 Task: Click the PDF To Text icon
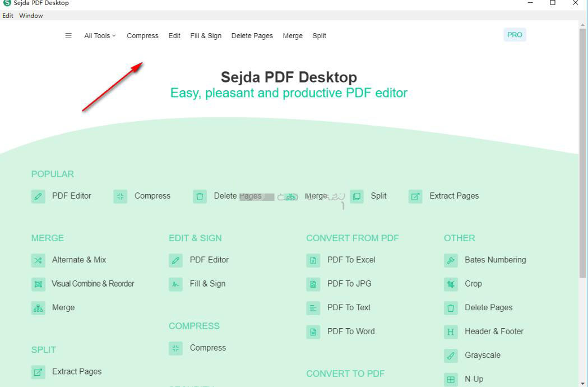tap(313, 308)
